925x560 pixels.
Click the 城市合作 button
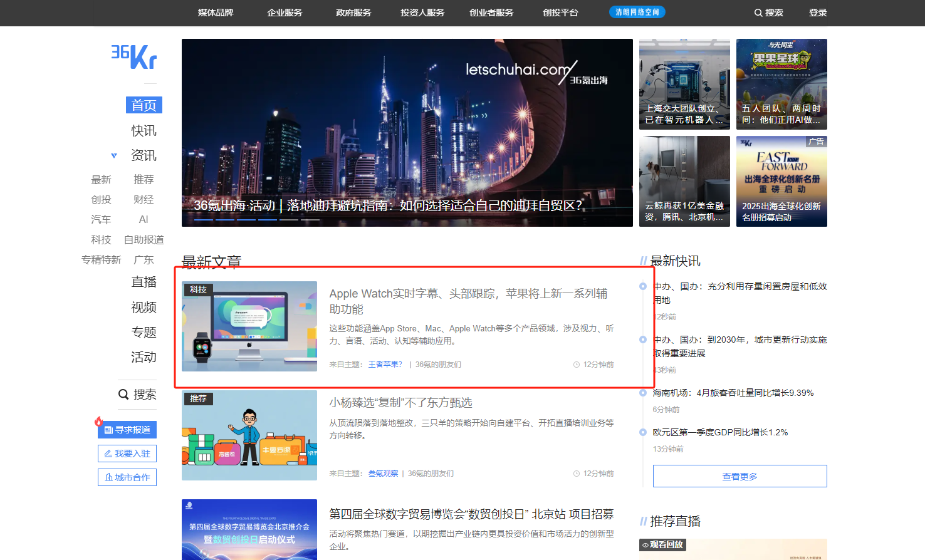[127, 477]
